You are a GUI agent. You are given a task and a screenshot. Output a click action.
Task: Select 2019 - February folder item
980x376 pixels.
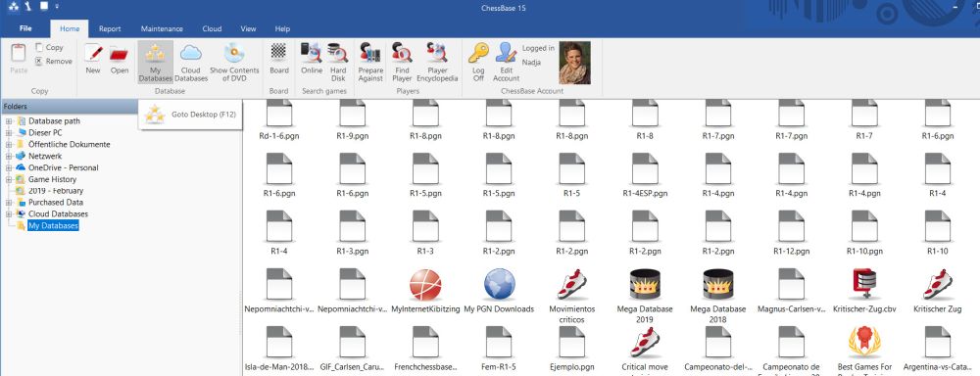click(56, 191)
